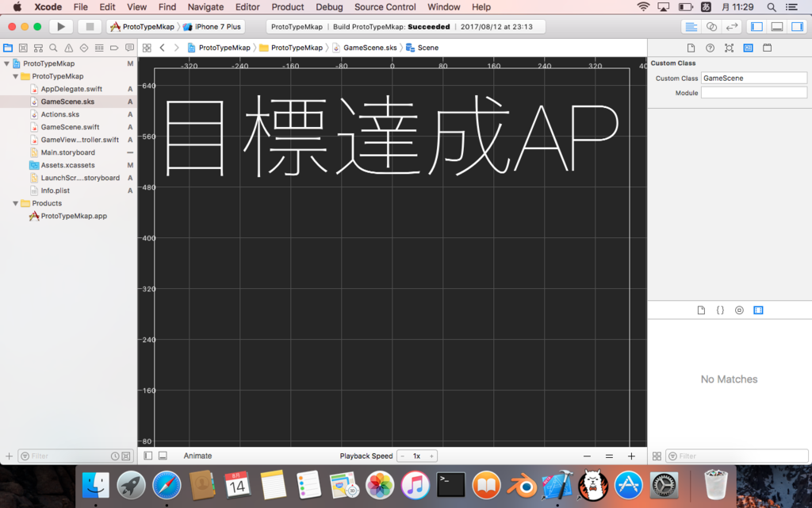Open the Product menu
This screenshot has height=508, width=812.
coord(287,6)
